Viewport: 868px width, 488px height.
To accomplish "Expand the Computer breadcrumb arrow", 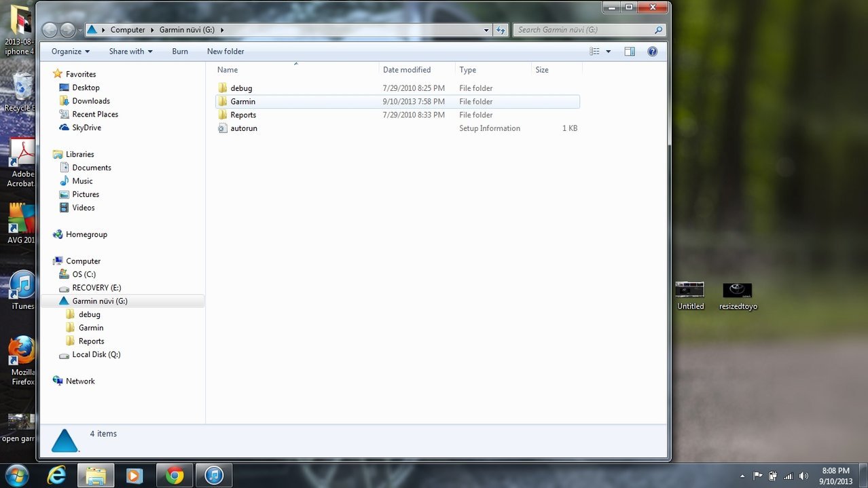I will click(x=152, y=30).
